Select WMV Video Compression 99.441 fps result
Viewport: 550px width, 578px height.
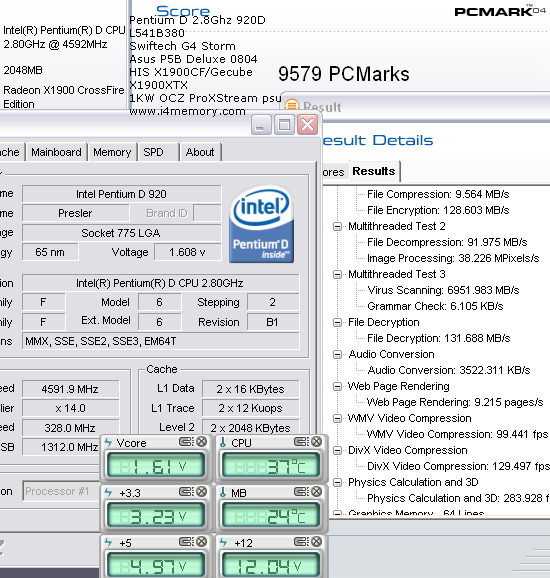457,434
